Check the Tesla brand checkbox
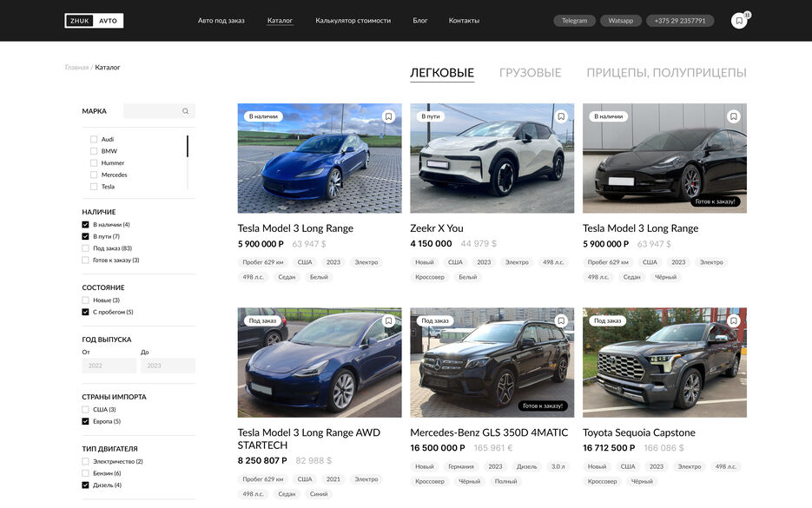Image resolution: width=812 pixels, height=508 pixels. (x=94, y=187)
